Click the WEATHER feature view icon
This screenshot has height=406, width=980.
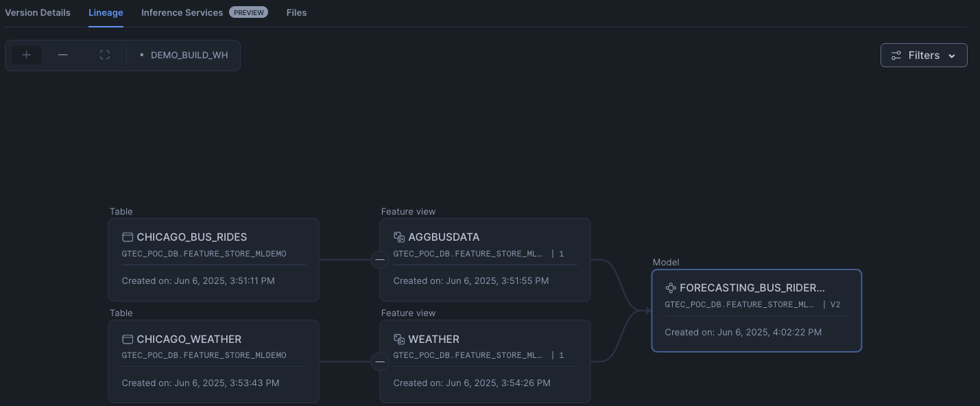tap(399, 339)
